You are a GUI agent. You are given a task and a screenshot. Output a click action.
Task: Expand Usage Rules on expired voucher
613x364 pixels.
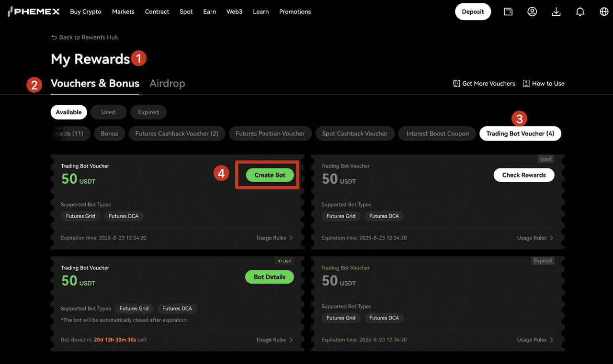[x=535, y=340]
